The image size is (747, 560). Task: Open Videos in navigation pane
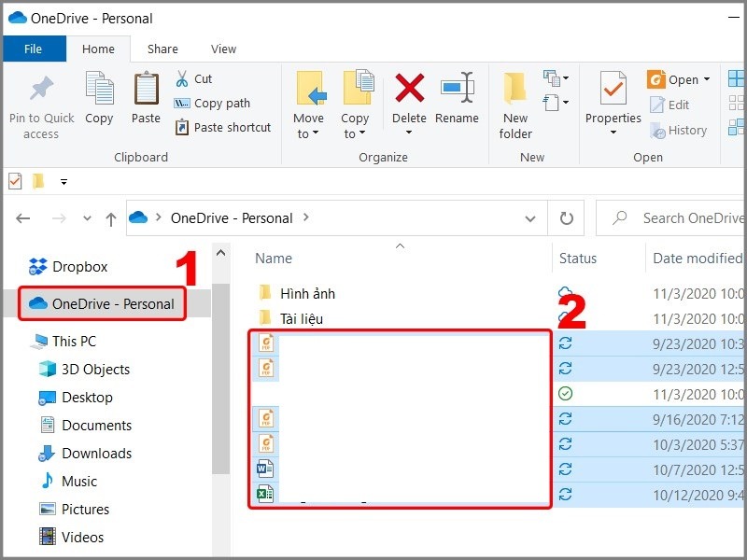tap(71, 538)
